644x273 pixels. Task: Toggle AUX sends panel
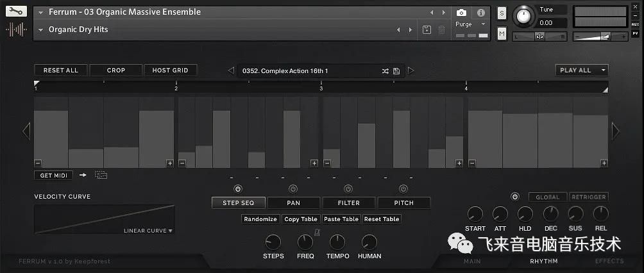[636, 24]
